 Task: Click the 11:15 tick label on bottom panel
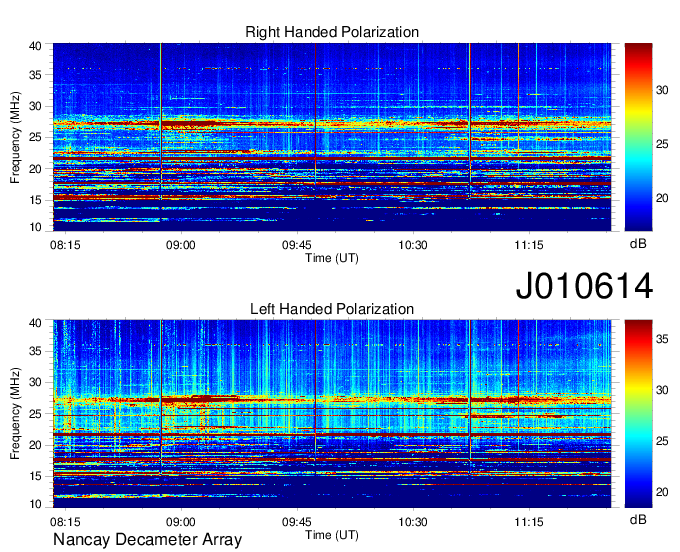pos(529,522)
